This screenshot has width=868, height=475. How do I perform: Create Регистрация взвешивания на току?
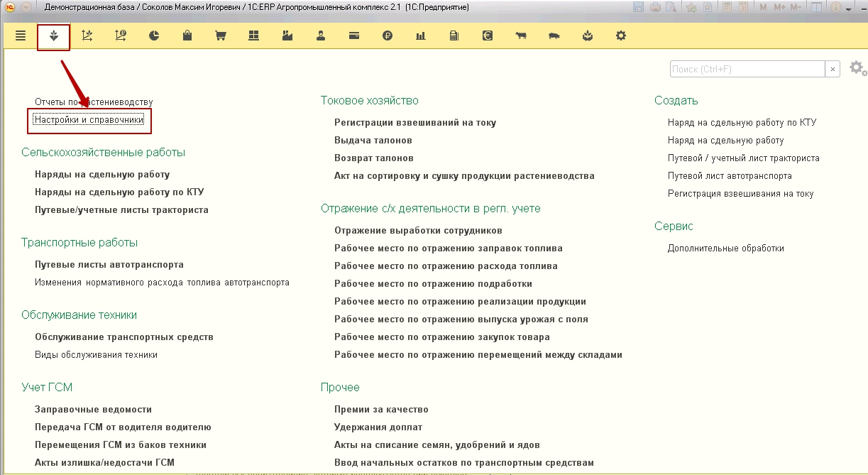741,193
